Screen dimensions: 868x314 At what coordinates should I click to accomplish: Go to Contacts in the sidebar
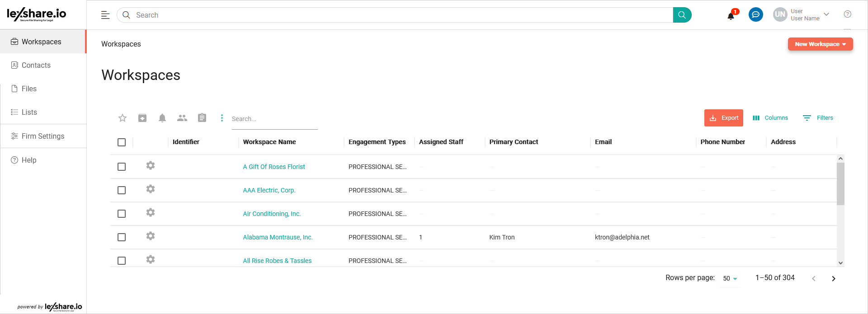(36, 65)
